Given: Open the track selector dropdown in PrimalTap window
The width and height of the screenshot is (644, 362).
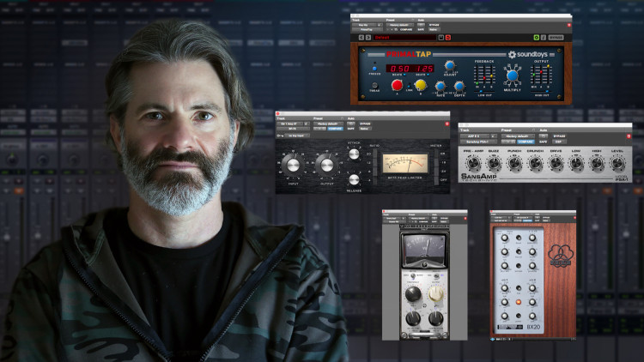Looking at the screenshot, I should (x=367, y=25).
